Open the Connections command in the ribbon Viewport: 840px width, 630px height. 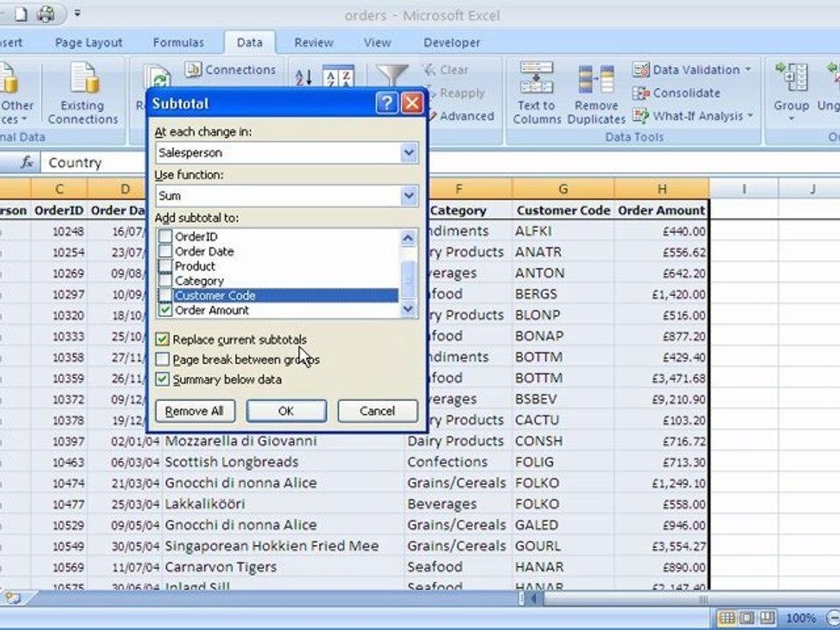230,70
